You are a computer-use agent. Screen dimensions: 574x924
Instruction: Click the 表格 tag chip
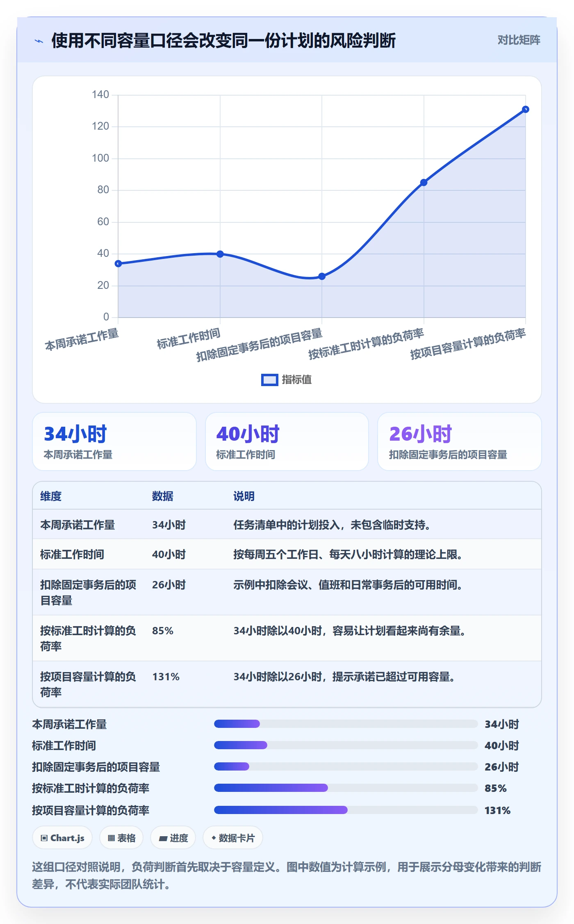point(121,838)
